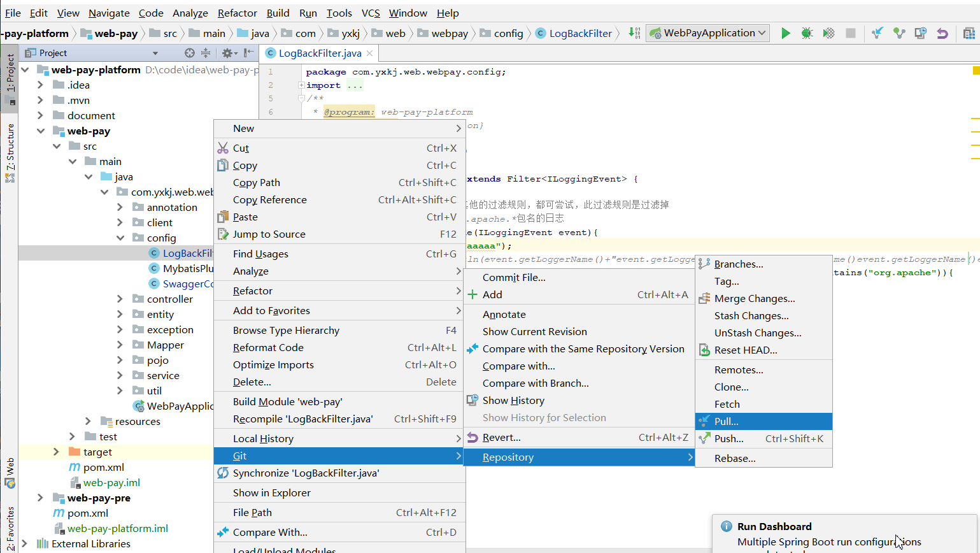Click the scissors Cut icon in context menu
This screenshot has height=553, width=980.
point(223,148)
